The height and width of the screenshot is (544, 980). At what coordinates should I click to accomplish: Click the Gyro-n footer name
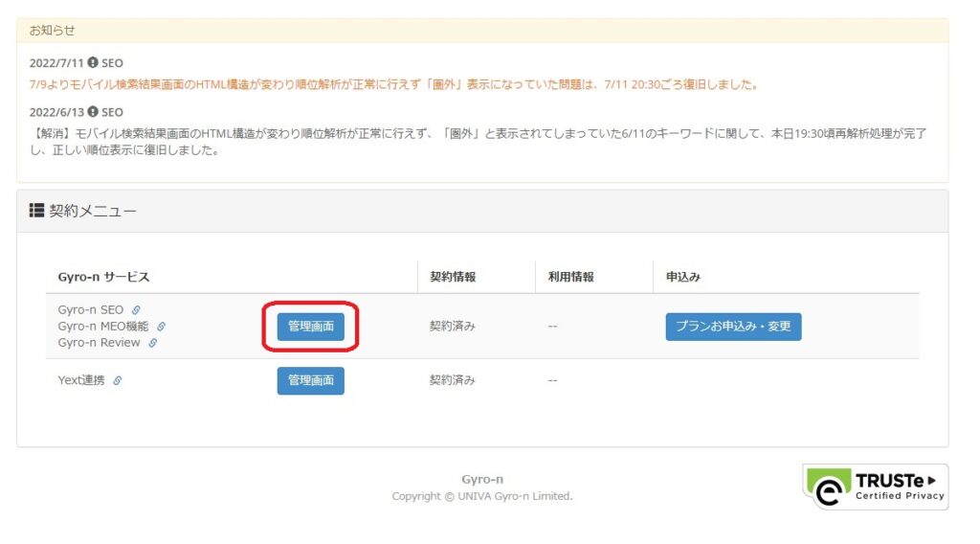click(x=482, y=479)
